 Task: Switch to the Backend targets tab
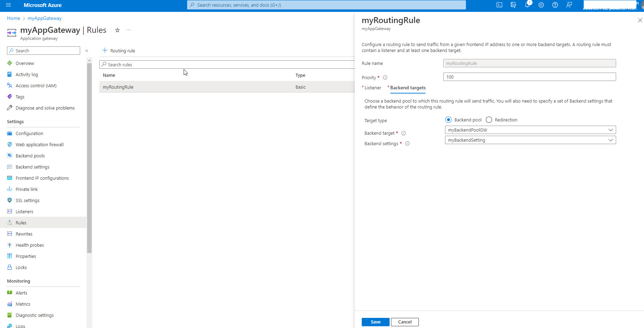pos(408,88)
